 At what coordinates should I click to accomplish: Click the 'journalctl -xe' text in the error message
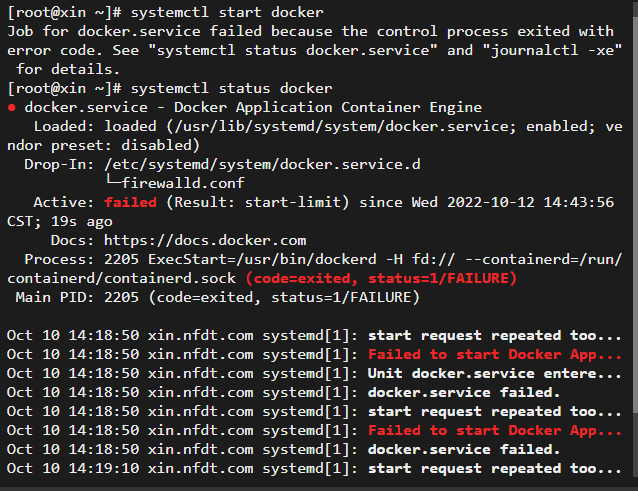click(x=551, y=50)
